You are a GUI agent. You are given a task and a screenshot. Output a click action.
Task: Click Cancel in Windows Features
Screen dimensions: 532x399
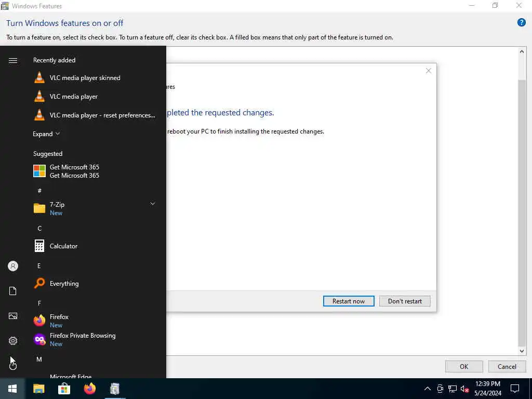(x=507, y=366)
